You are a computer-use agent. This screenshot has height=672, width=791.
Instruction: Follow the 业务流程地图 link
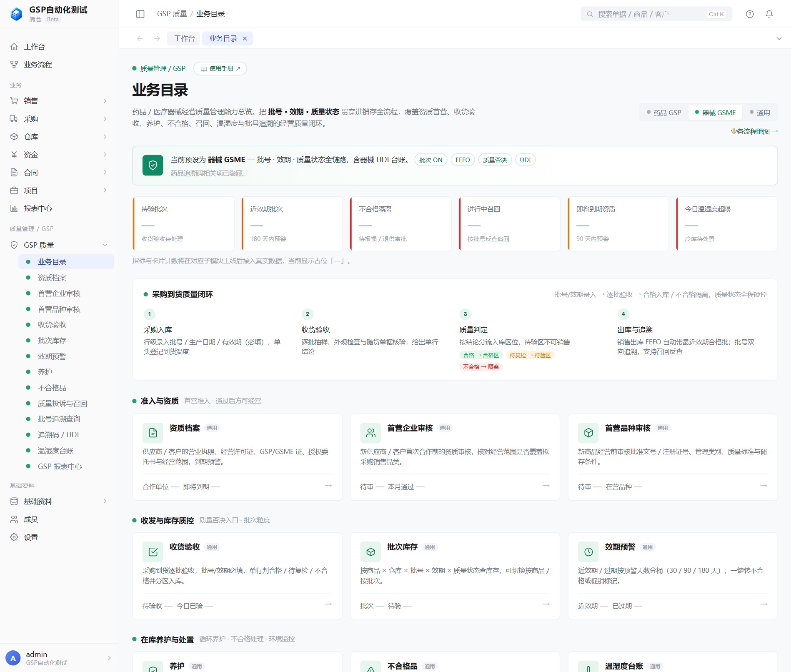pos(754,131)
